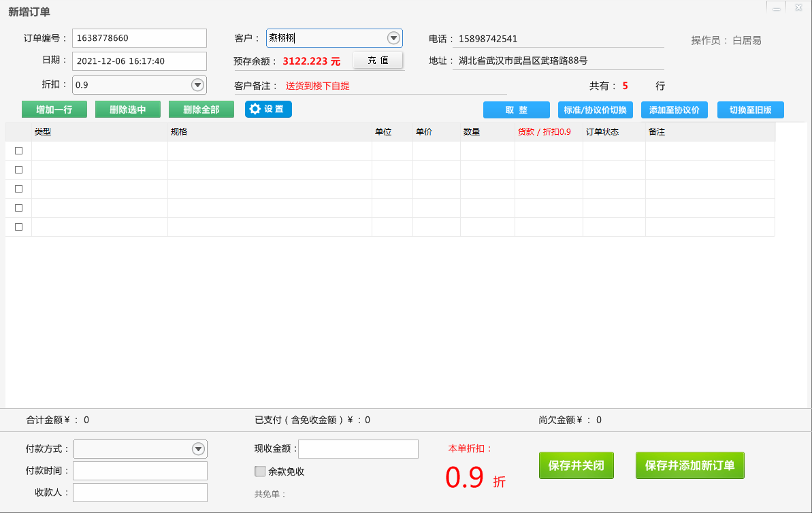Open the 付款方式 payment method dropdown
Image resolution: width=812 pixels, height=513 pixels.
[198, 449]
